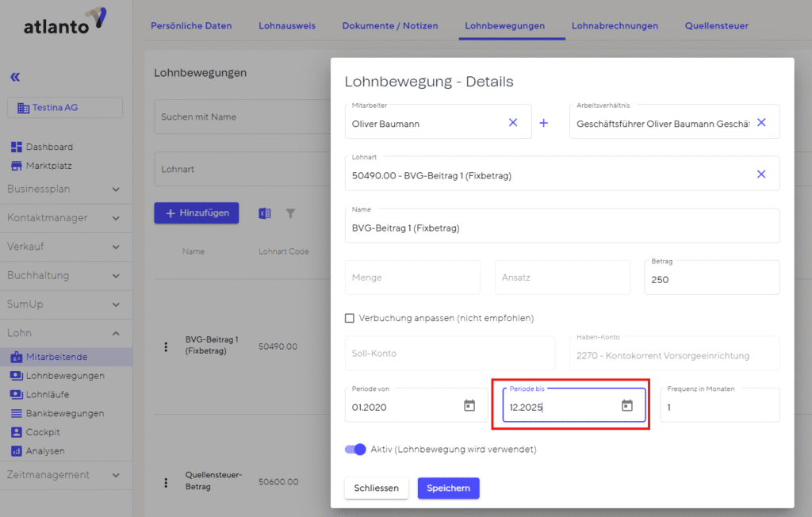Click into the Betrag input field
Viewport: 812px width, 517px height.
point(710,280)
